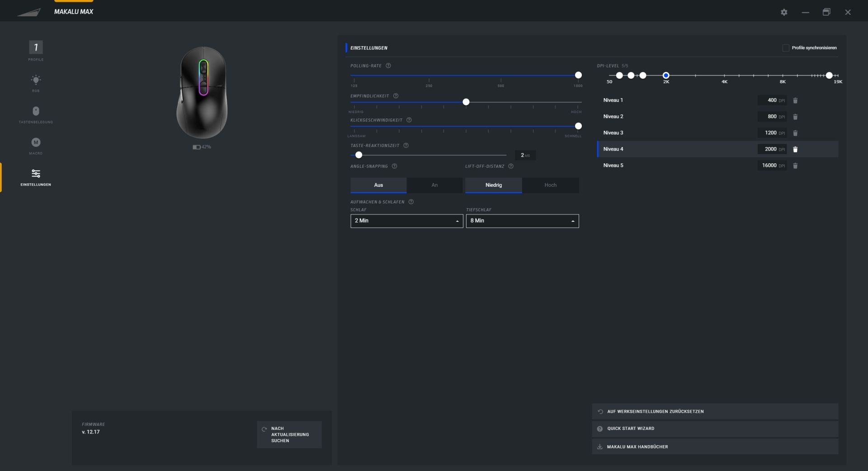868x471 pixels.
Task: Click the Empfindlichkeit slider handle
Action: 466,102
